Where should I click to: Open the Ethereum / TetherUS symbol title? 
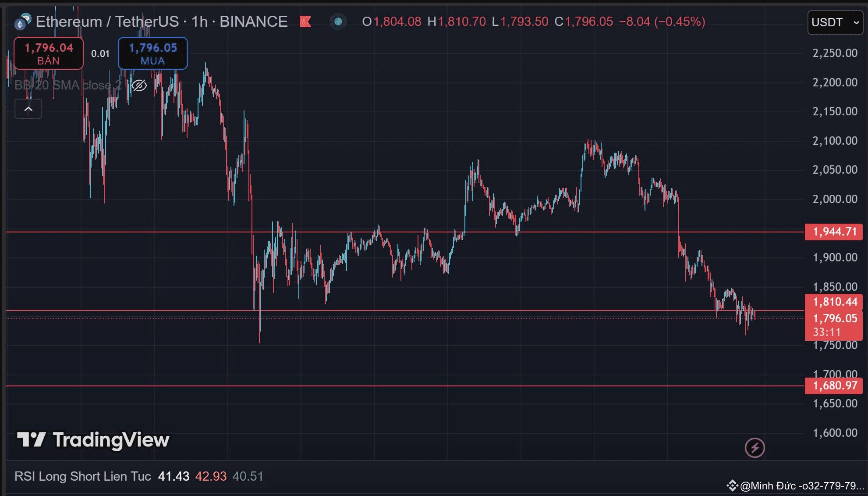[x=161, y=21]
